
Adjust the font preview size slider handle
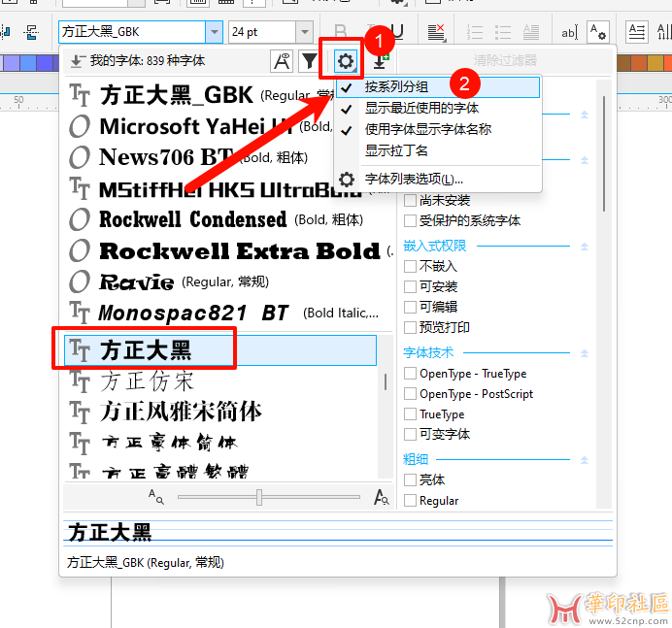point(259,497)
